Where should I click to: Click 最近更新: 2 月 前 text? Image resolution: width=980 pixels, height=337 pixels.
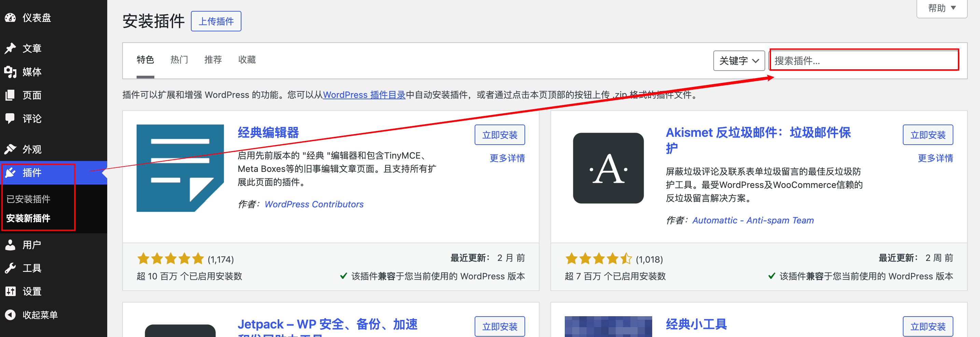point(488,258)
